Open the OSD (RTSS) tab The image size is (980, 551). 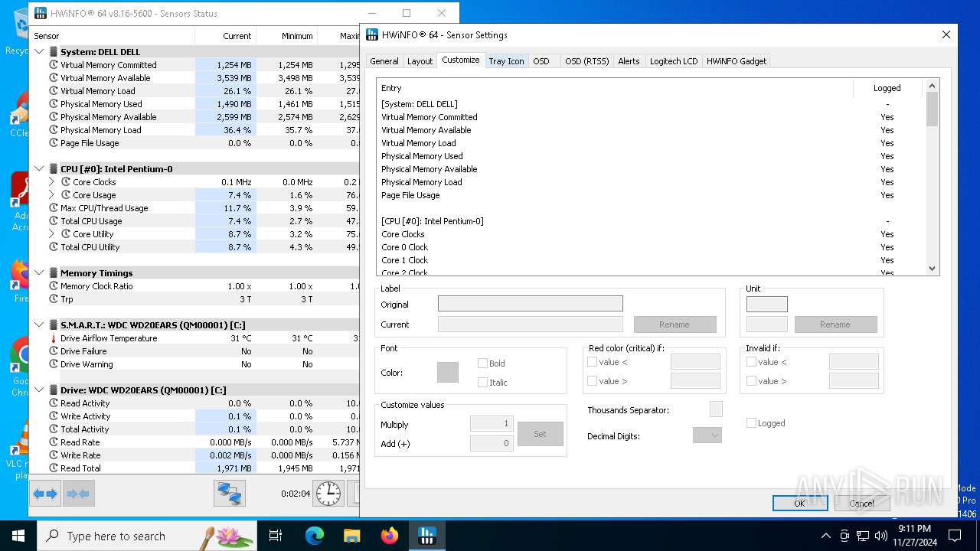coord(586,61)
